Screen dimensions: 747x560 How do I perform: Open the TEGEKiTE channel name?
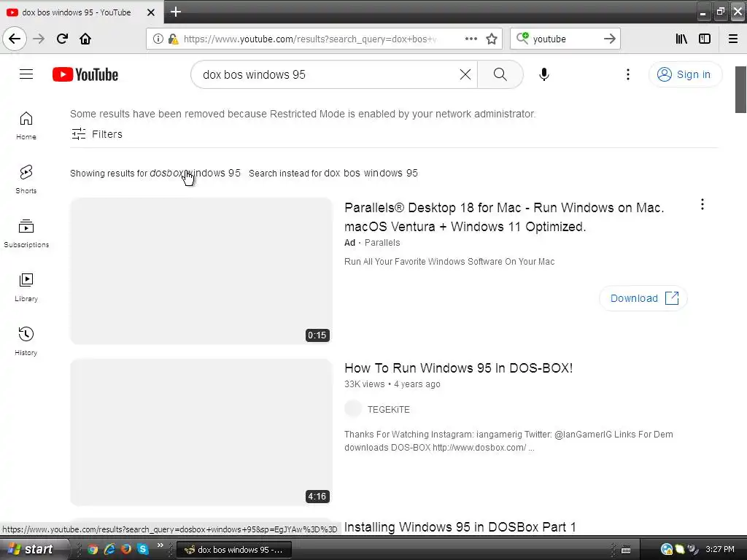tap(388, 410)
